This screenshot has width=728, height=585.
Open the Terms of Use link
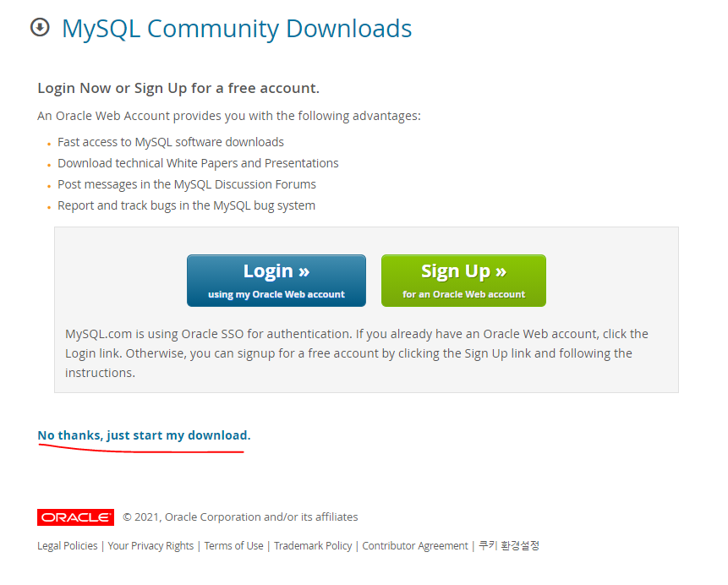(x=233, y=546)
